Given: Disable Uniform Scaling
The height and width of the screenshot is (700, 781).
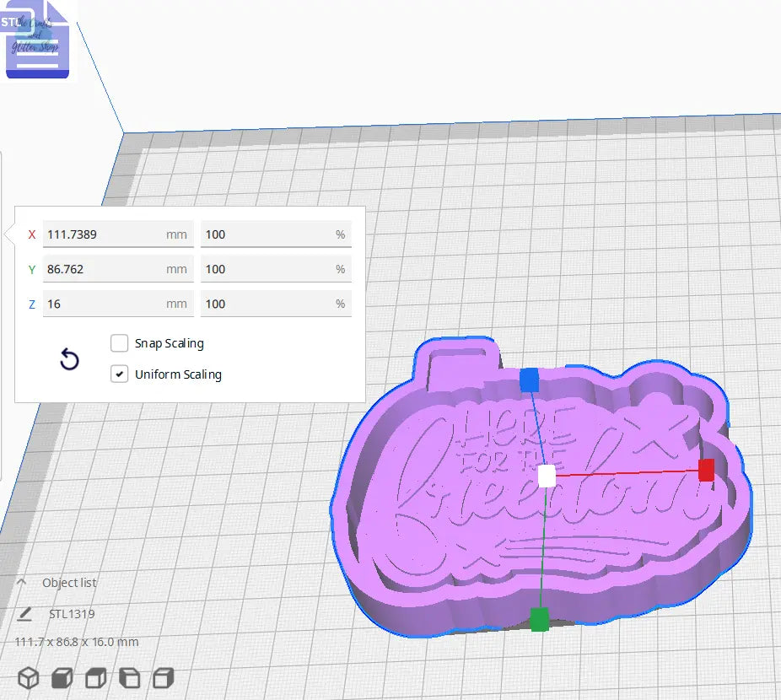Looking at the screenshot, I should pyautogui.click(x=119, y=374).
